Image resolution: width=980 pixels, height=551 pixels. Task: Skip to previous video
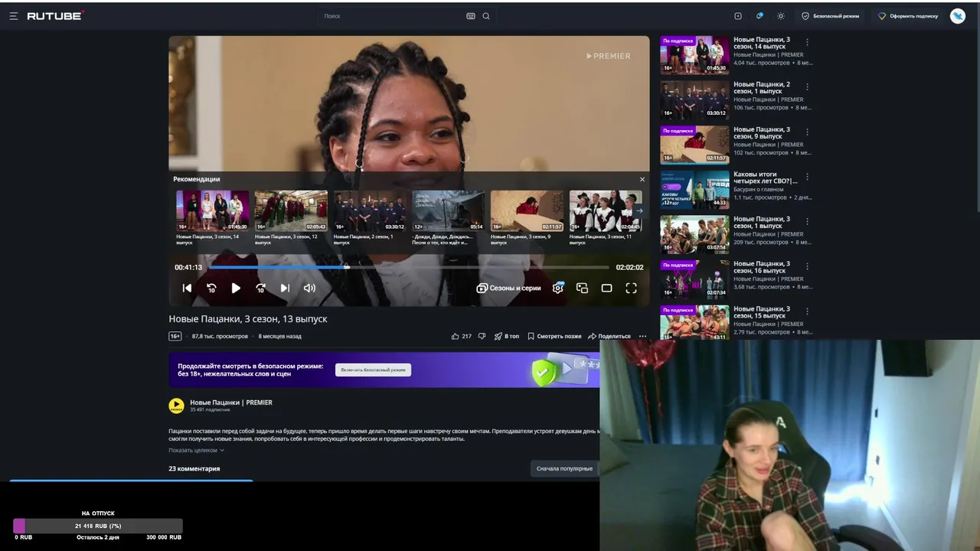[187, 288]
